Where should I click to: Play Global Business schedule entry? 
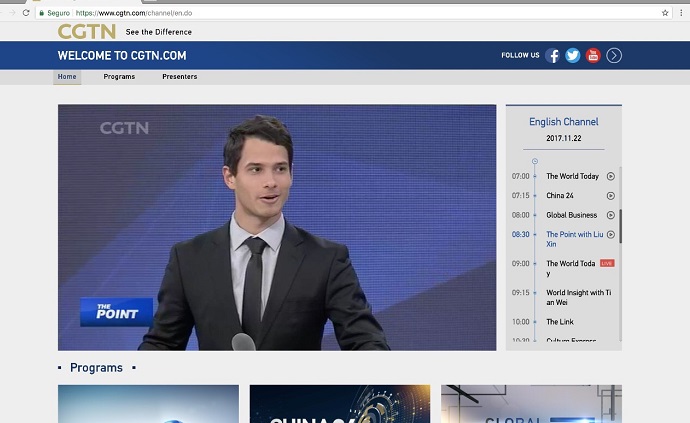611,215
